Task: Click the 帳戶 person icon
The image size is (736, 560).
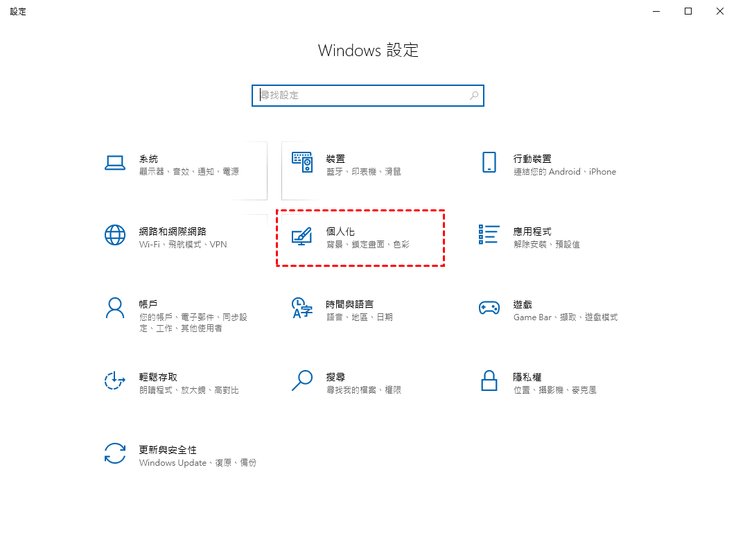Action: (115, 308)
